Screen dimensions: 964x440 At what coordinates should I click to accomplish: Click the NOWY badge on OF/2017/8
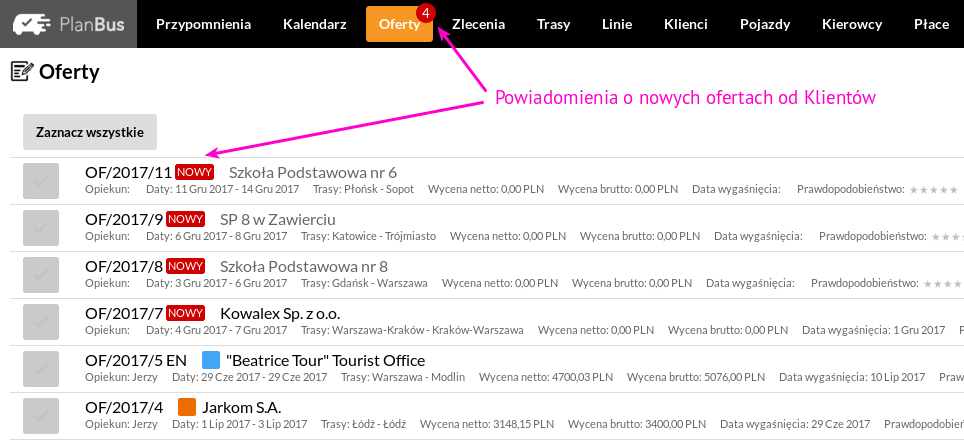pos(186,266)
